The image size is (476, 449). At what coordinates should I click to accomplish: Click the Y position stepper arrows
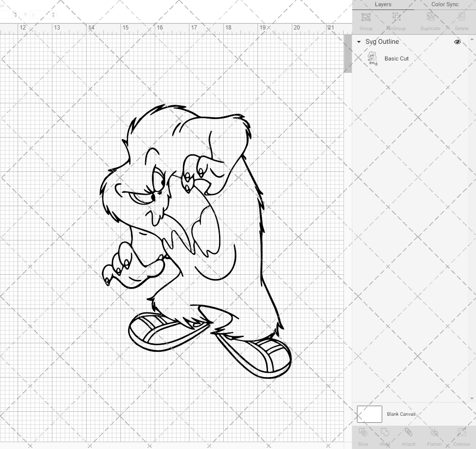pyautogui.click(x=53, y=15)
